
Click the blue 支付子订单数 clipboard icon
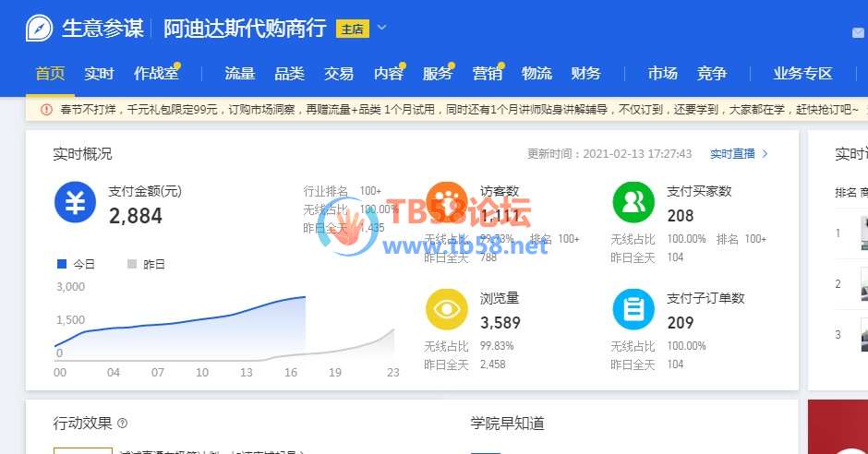[x=633, y=309]
